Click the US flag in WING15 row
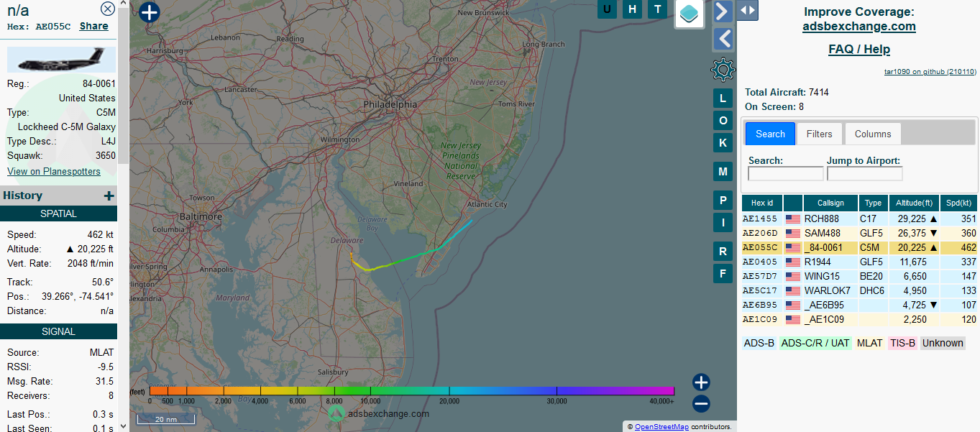Image resolution: width=980 pixels, height=432 pixels. 793,277
